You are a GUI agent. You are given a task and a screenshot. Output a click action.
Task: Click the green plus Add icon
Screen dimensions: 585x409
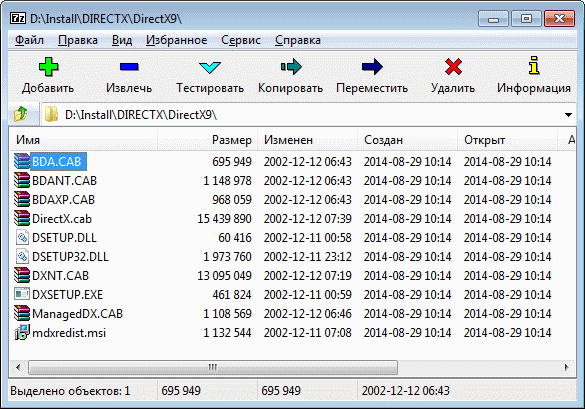[49, 67]
